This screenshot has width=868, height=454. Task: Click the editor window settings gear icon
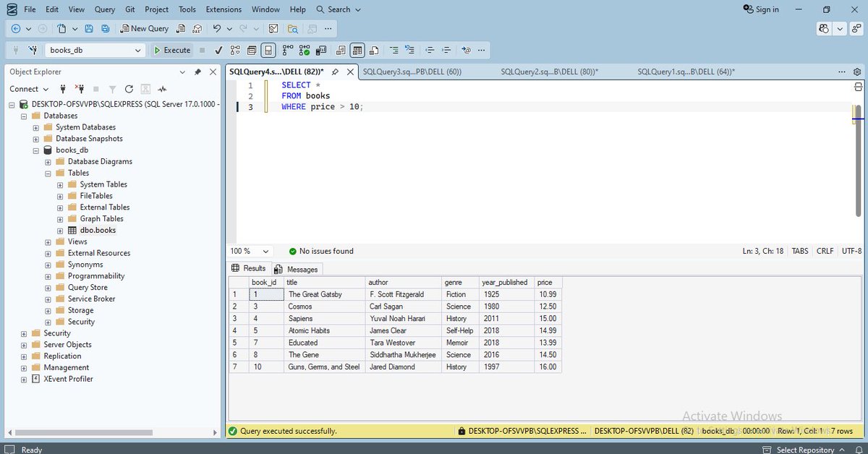point(857,72)
